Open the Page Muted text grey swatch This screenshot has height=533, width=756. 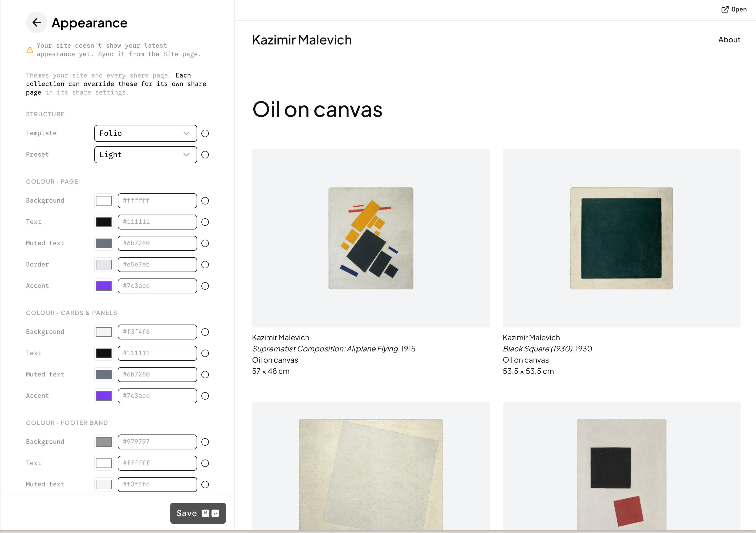pos(104,243)
